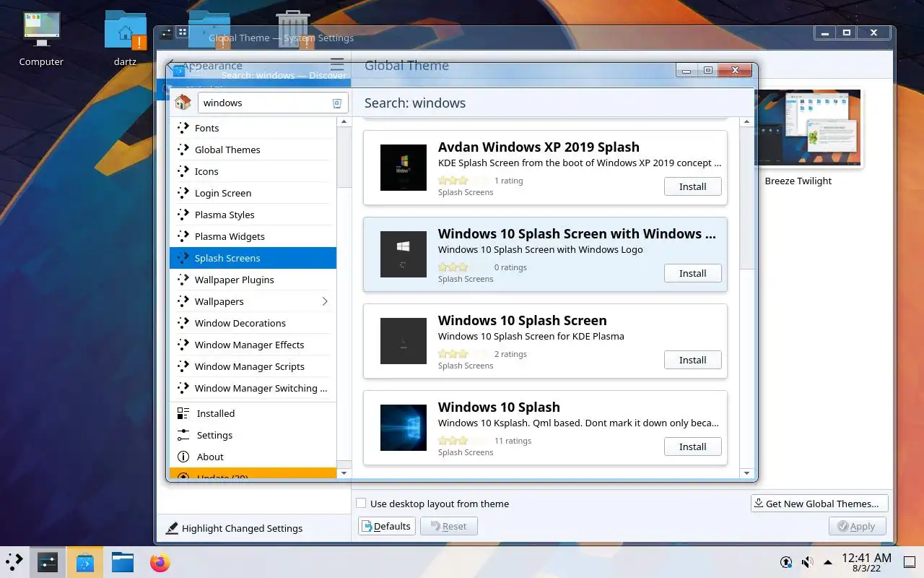Open the blue Windows 10 Splash thumbnail
924x578 pixels.
(404, 428)
